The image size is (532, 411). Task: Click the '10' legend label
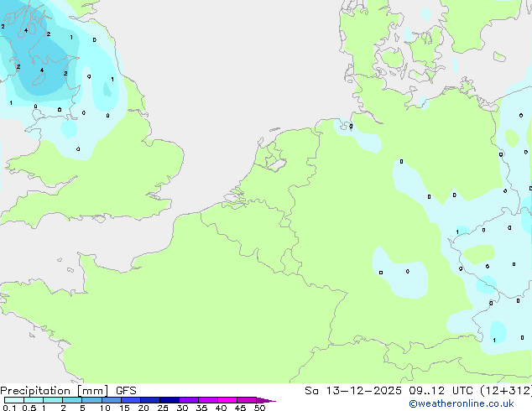[105, 408]
